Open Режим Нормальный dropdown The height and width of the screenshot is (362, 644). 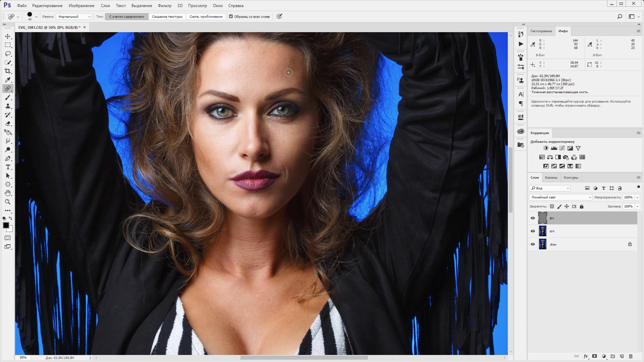point(74,16)
